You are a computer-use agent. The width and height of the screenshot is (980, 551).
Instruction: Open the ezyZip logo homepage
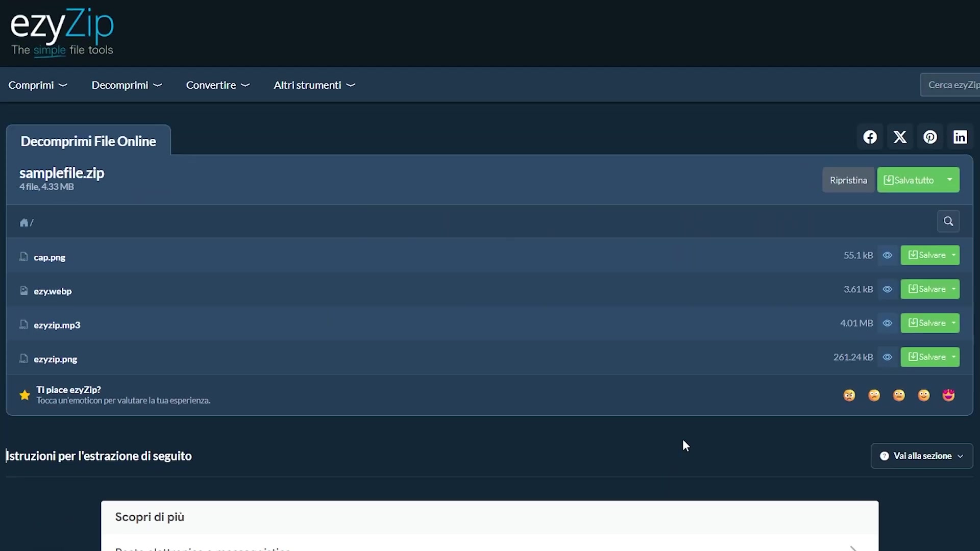coord(62,32)
